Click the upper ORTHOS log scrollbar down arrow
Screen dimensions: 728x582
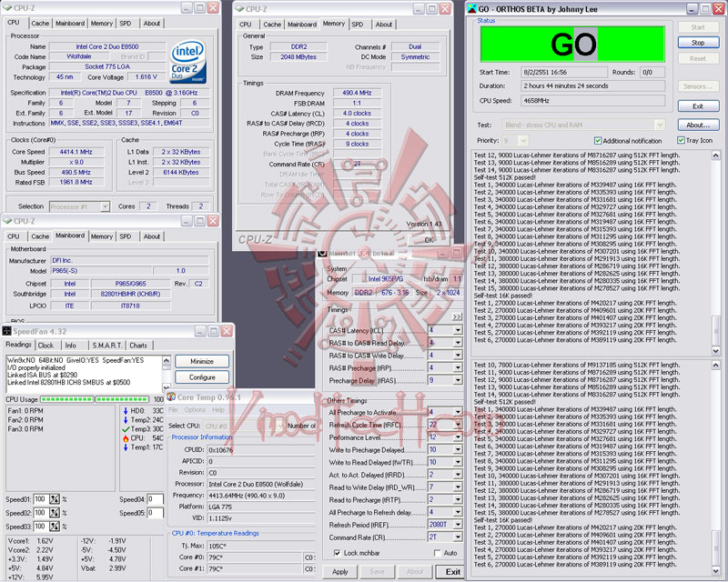715,351
